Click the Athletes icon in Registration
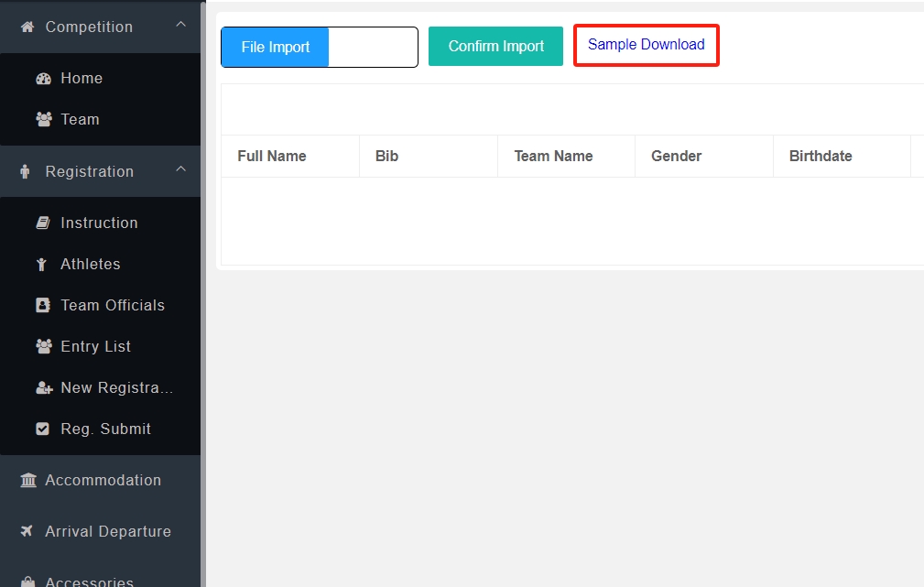The height and width of the screenshot is (587, 924). click(43, 264)
